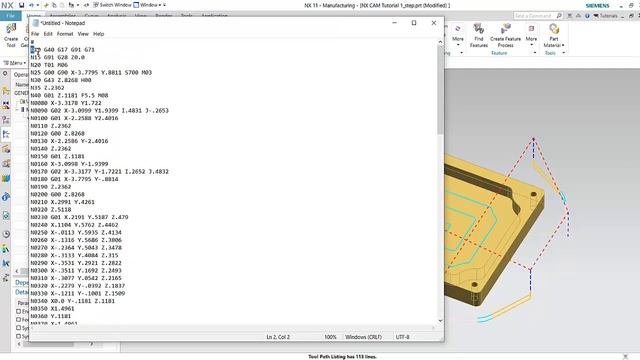Click resource bar settings gear icon
Screen dimensions: 640x360
(x=5, y=74)
